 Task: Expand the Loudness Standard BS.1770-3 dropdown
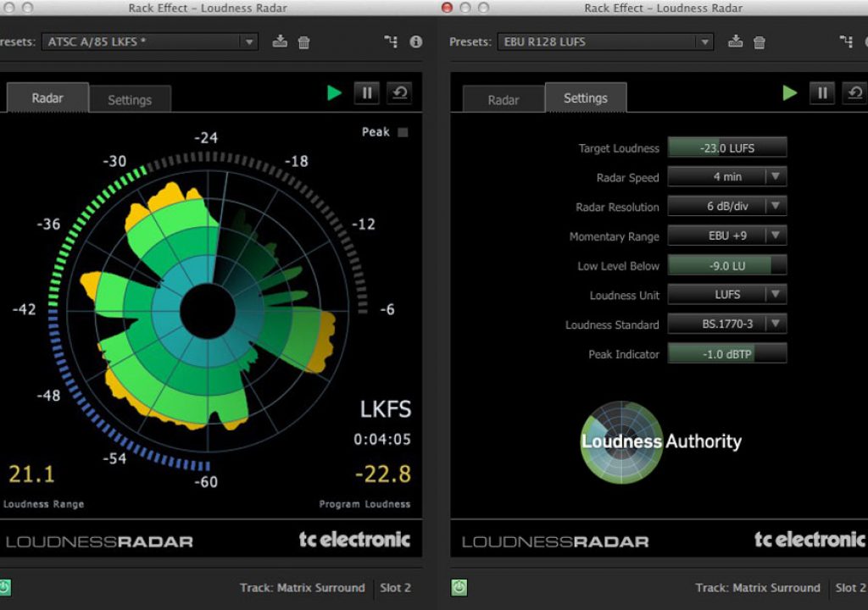coord(726,324)
